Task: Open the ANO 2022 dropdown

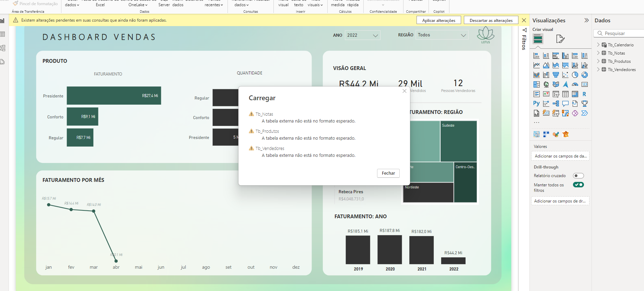Action: click(363, 35)
